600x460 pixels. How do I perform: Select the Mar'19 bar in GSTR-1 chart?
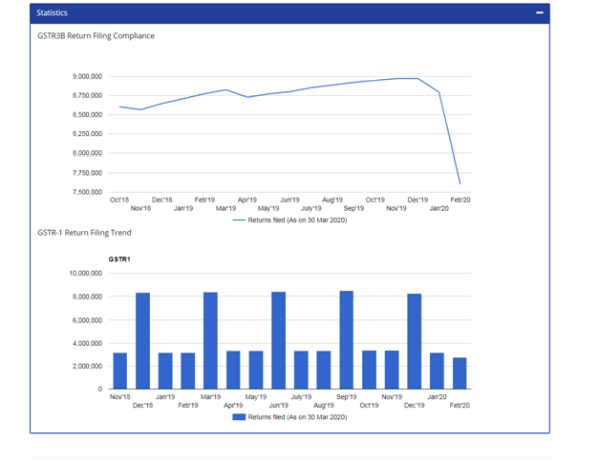(210, 340)
